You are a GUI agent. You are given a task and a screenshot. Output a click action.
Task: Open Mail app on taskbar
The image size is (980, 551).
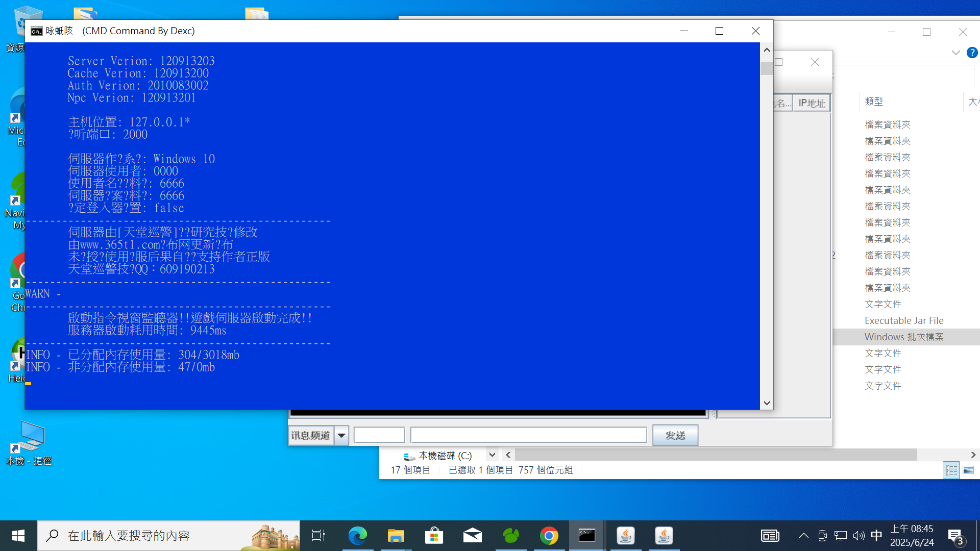pyautogui.click(x=472, y=536)
